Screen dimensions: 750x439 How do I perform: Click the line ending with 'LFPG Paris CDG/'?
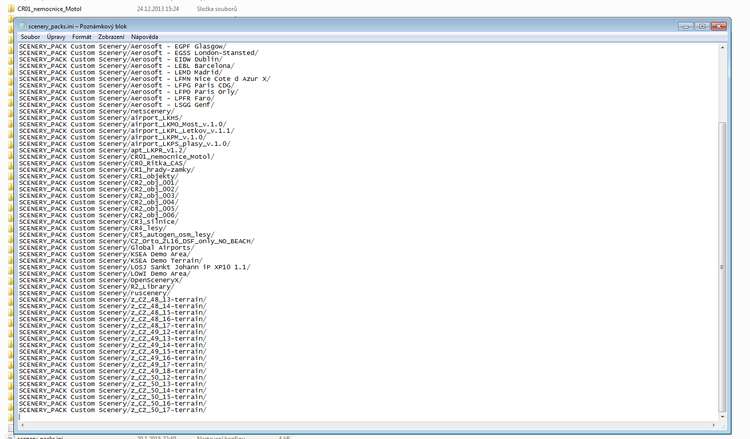127,85
